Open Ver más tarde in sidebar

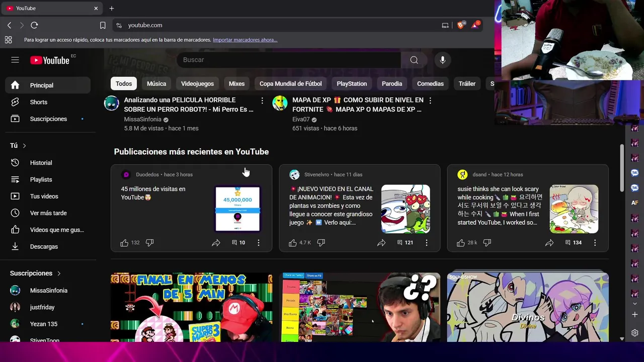[x=48, y=213]
